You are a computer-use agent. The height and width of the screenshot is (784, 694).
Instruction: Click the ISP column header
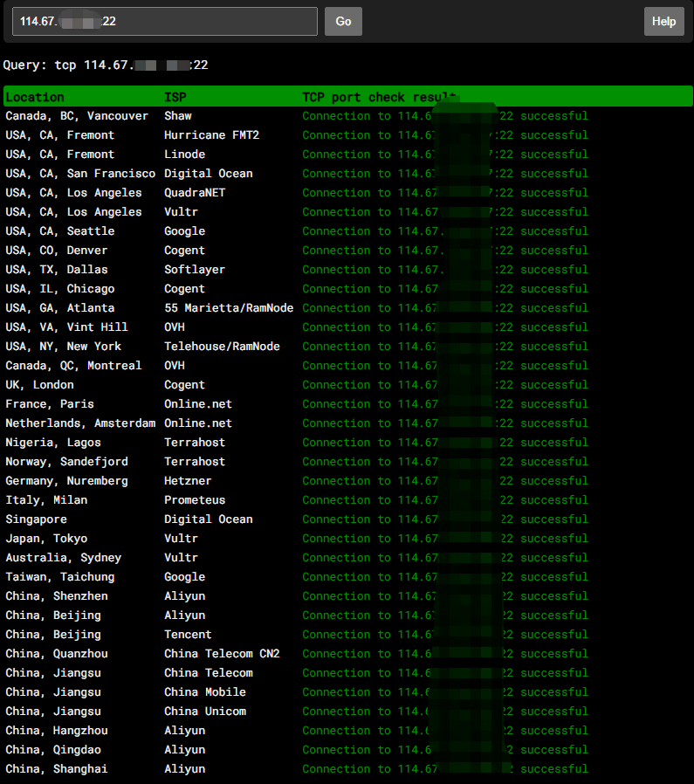(x=175, y=97)
